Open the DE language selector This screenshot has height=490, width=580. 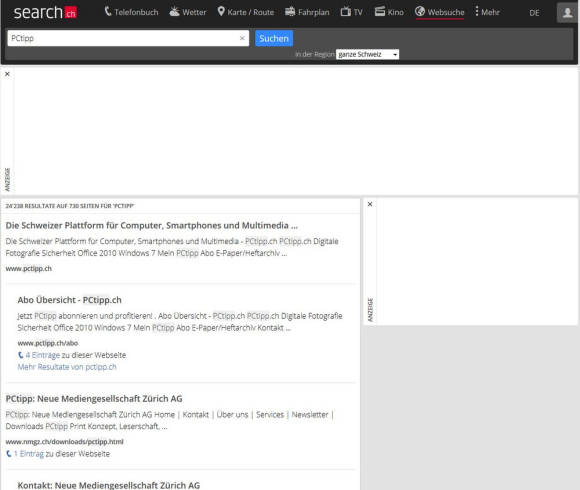pyautogui.click(x=534, y=13)
